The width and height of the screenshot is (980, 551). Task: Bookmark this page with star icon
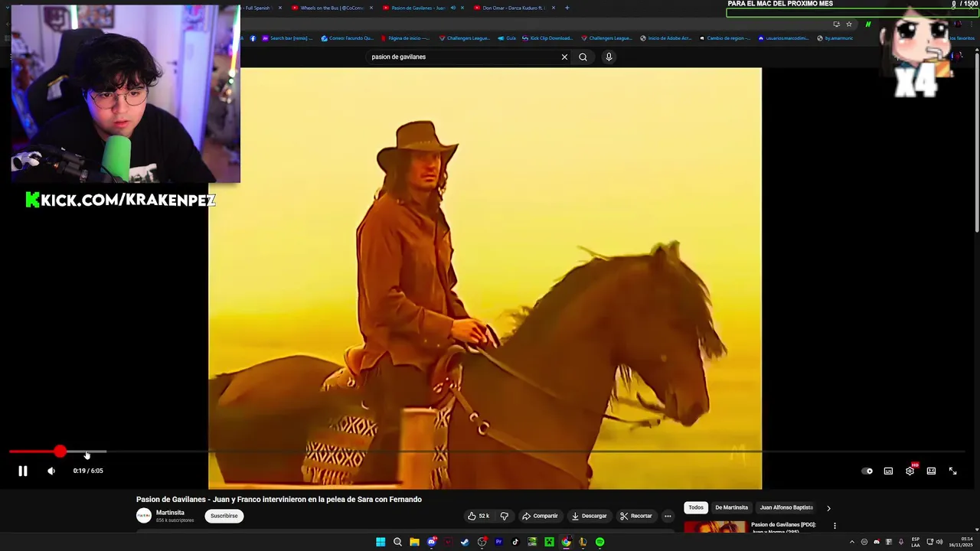849,24
